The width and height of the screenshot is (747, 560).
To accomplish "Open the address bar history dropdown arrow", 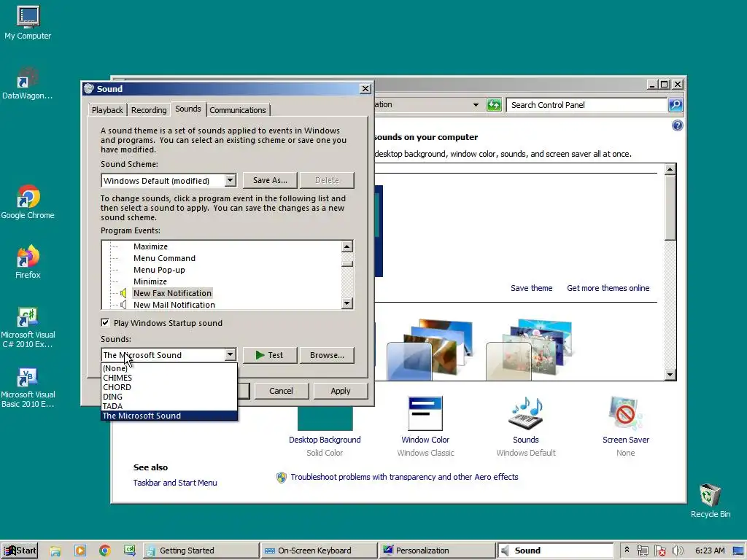I will pos(476,105).
